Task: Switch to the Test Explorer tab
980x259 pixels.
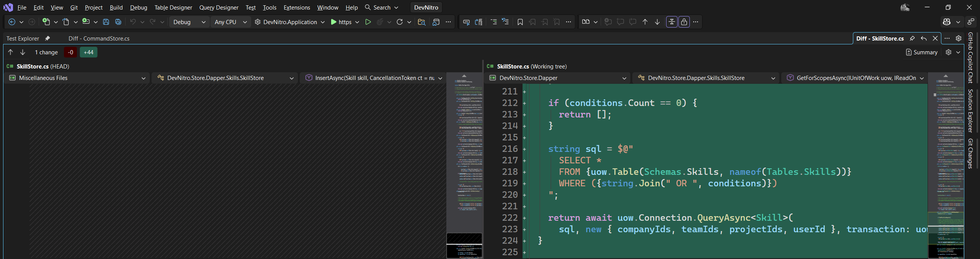Action: tap(23, 38)
